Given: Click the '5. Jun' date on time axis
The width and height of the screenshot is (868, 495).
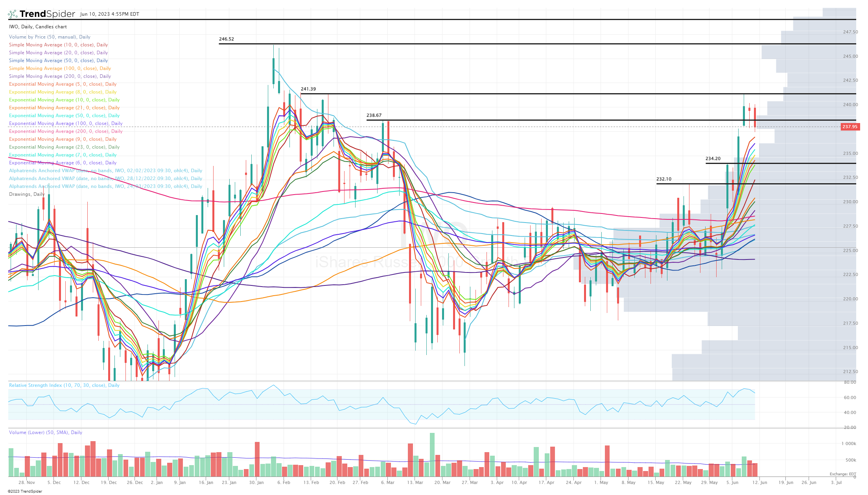Looking at the screenshot, I should 732,482.
